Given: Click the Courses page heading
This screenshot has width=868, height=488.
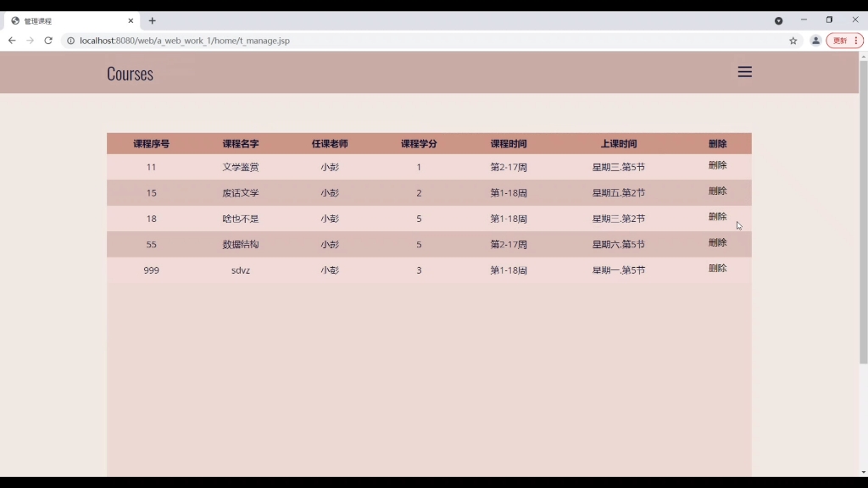Looking at the screenshot, I should coord(129,73).
